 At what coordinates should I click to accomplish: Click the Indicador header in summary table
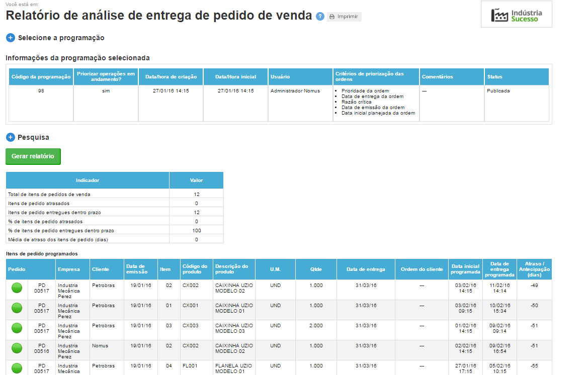tap(88, 180)
